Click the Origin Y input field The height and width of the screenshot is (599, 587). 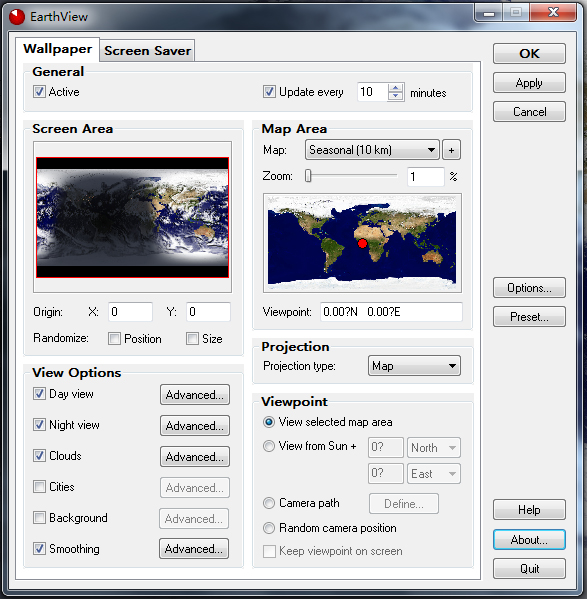click(x=208, y=312)
